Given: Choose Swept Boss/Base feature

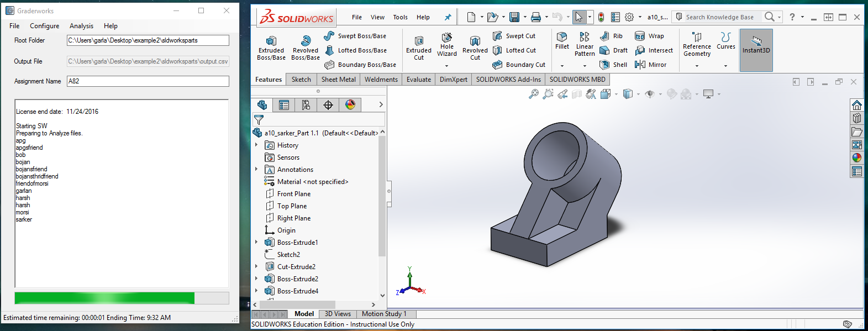Looking at the screenshot, I should (355, 36).
